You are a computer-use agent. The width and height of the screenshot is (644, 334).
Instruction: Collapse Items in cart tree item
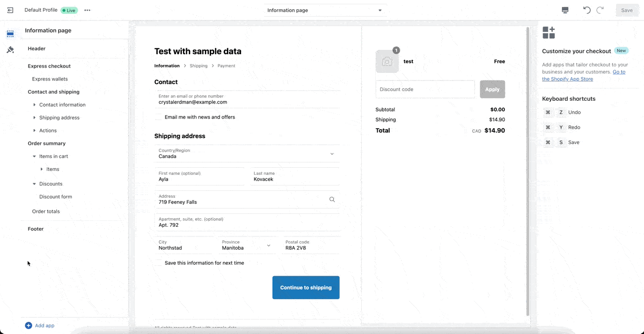coord(35,156)
